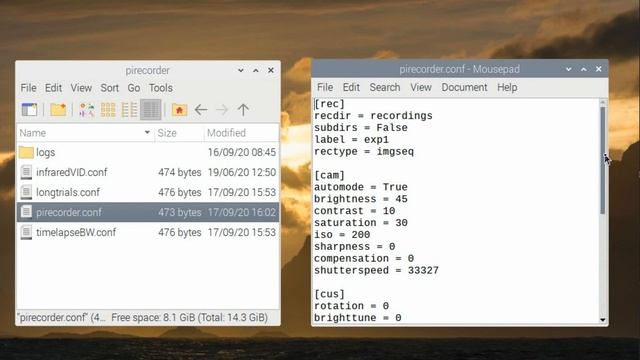Click longtrials.conf file icon

[26, 192]
